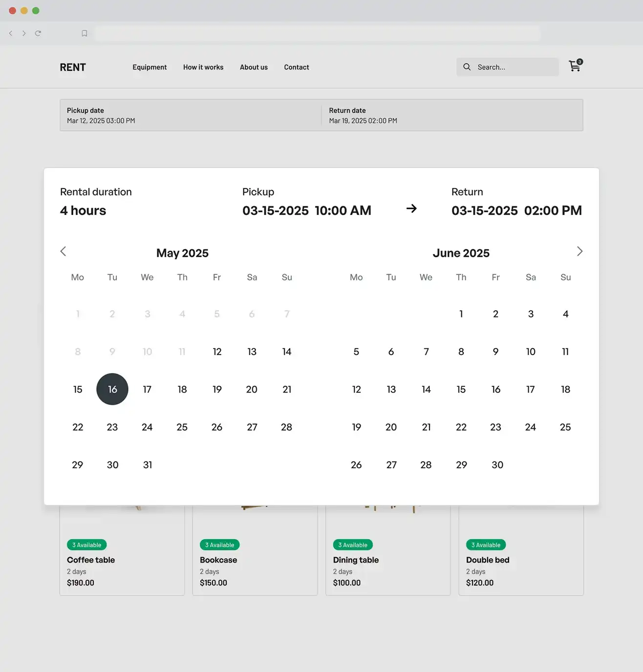Select May 16 in the calendar
Viewport: 643px width, 672px height.
pyautogui.click(x=112, y=389)
